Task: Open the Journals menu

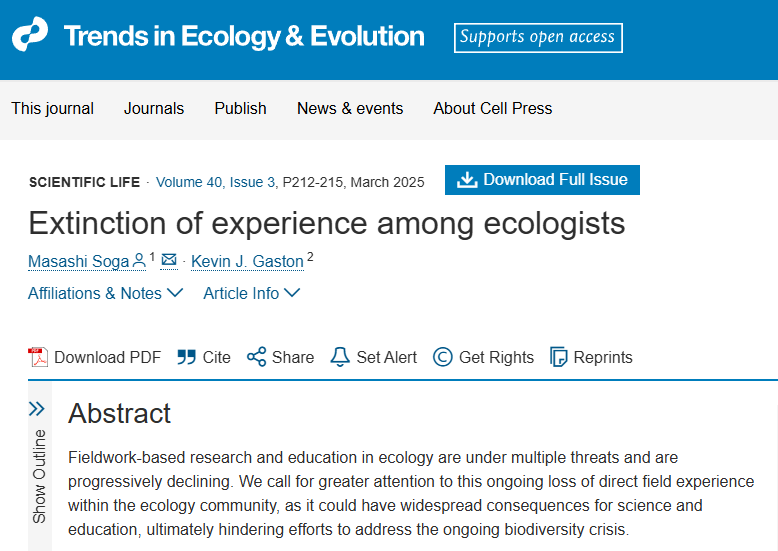Action: [154, 108]
